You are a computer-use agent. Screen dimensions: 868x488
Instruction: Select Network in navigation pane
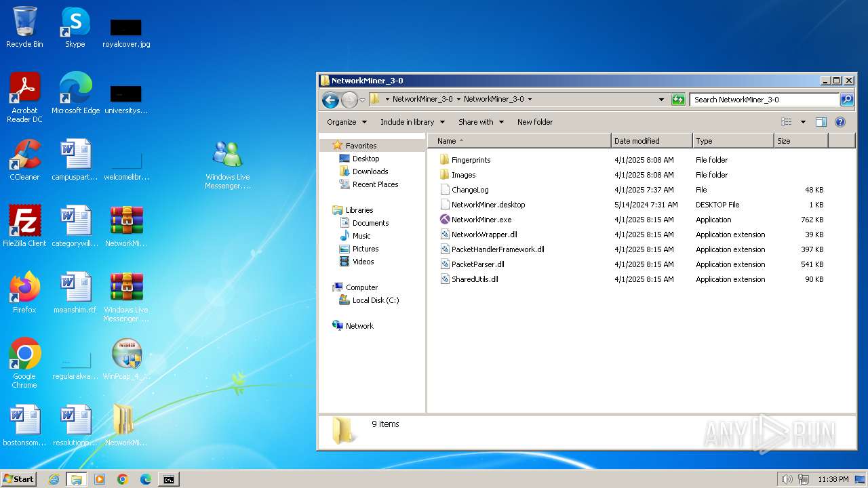359,326
